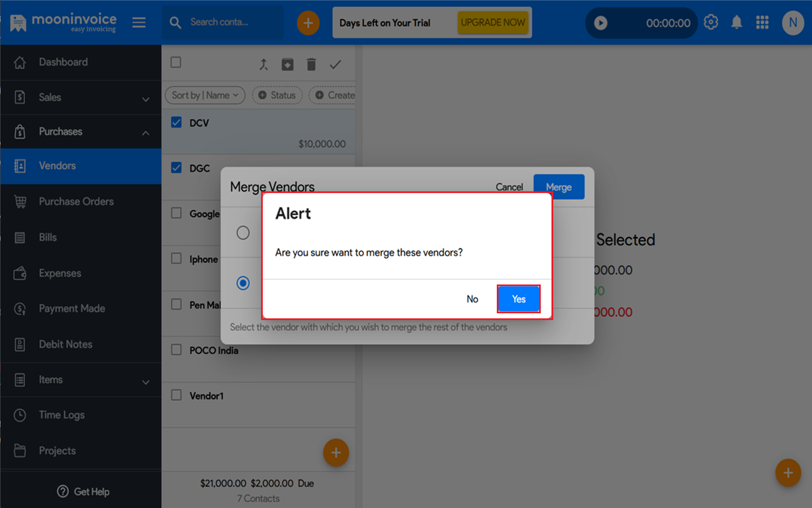Screen dimensions: 812x508
Task: Select the unselected radio button in Merge Vendors
Action: [243, 233]
